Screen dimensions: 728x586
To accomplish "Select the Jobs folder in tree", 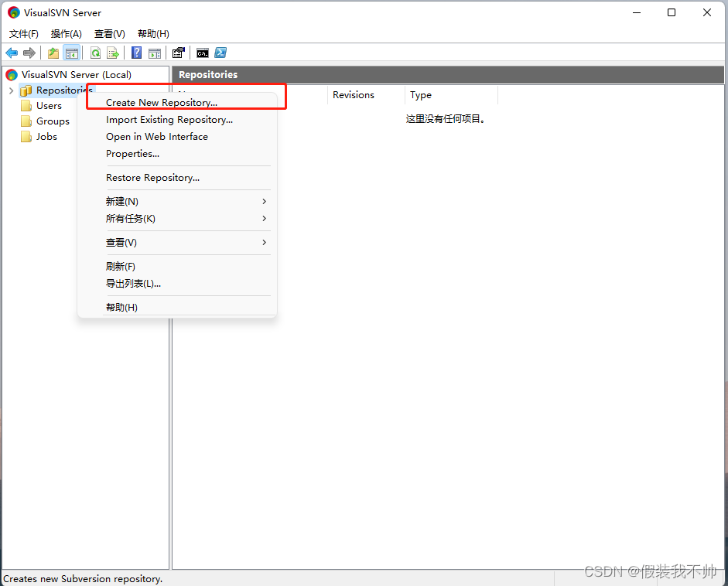I will [46, 136].
